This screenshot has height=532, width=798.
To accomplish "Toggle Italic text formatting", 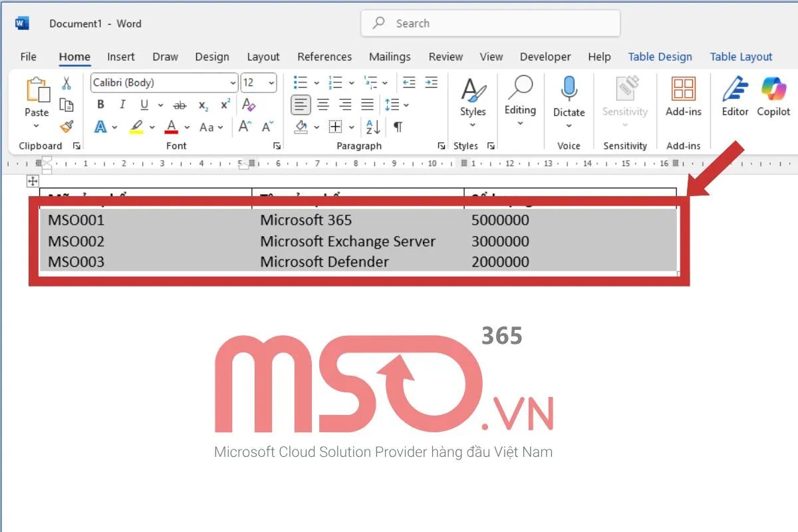I will [x=122, y=104].
